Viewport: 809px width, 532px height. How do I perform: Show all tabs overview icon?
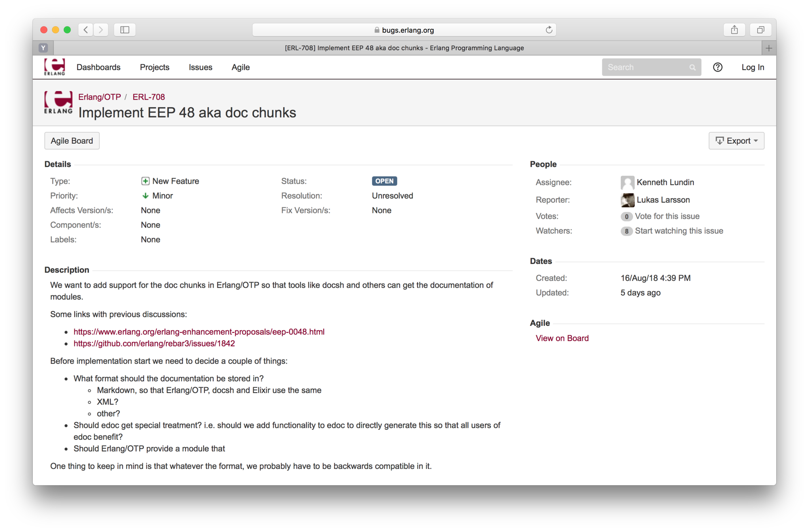[x=760, y=30]
